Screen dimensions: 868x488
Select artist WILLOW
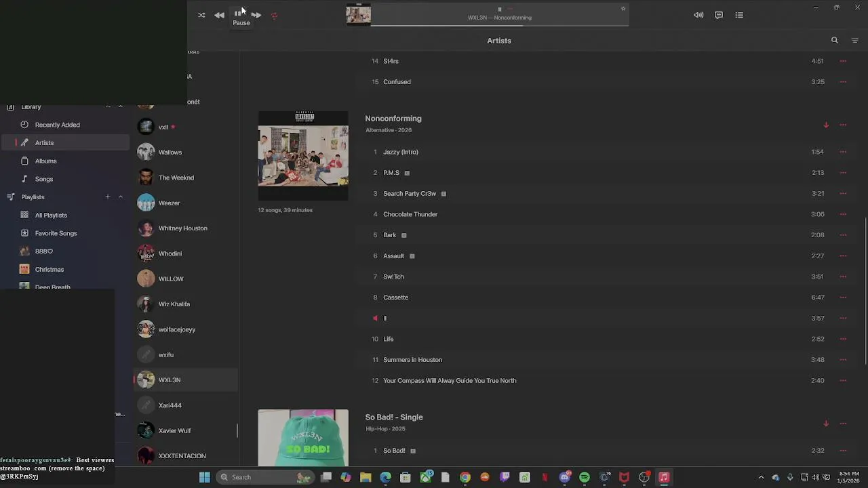coord(185,279)
